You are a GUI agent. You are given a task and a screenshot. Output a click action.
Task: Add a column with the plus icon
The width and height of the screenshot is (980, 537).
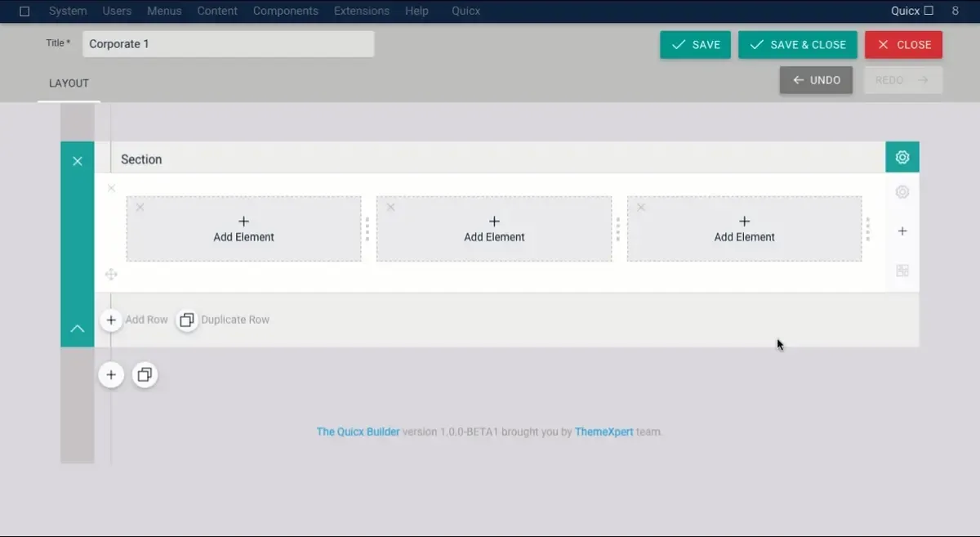tap(902, 231)
